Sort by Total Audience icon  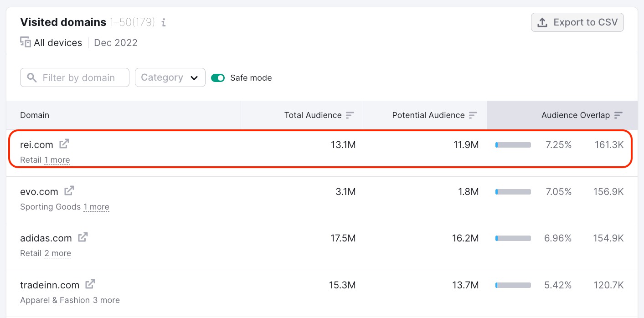pos(350,115)
